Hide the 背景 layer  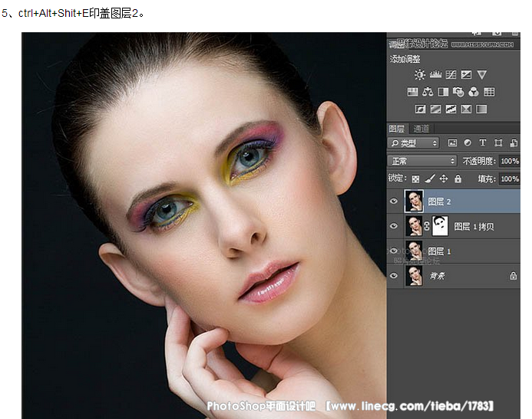(394, 275)
